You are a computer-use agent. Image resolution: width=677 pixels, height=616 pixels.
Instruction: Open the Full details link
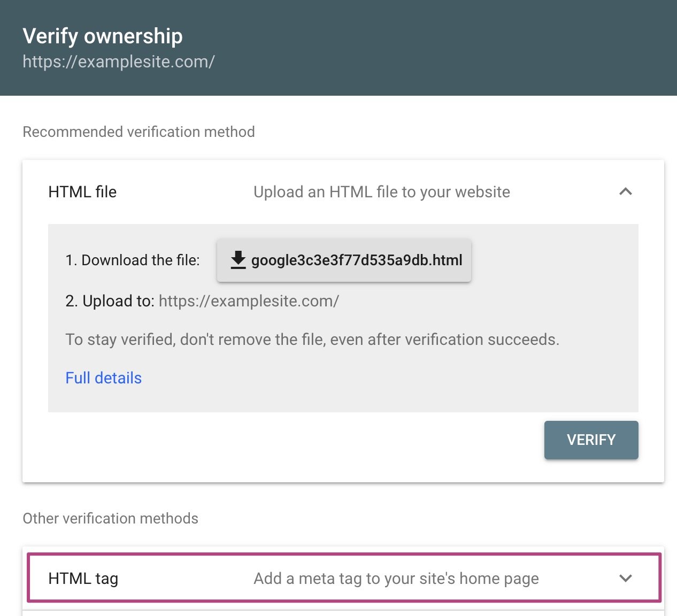click(103, 378)
